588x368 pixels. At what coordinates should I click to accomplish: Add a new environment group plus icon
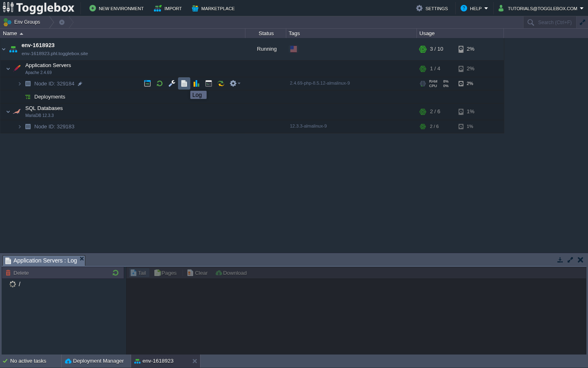click(x=62, y=22)
